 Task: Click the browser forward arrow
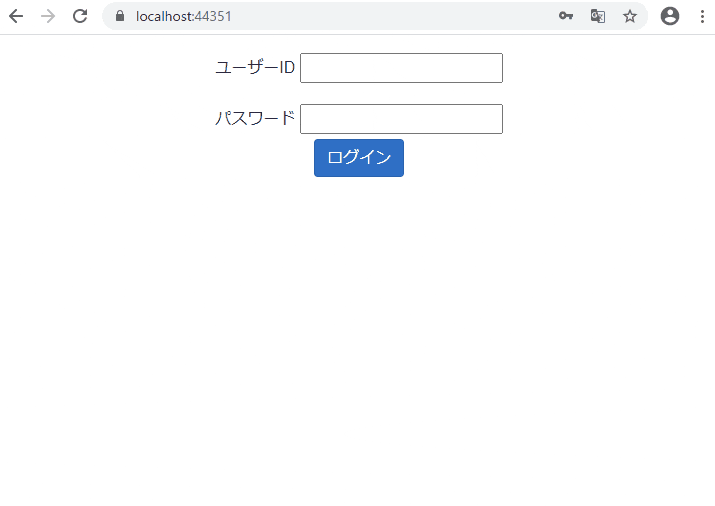coord(48,16)
